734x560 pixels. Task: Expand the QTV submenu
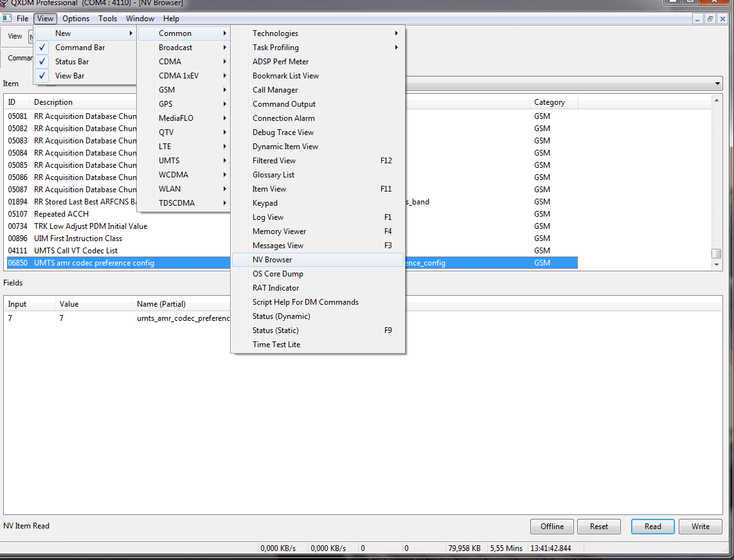point(184,132)
